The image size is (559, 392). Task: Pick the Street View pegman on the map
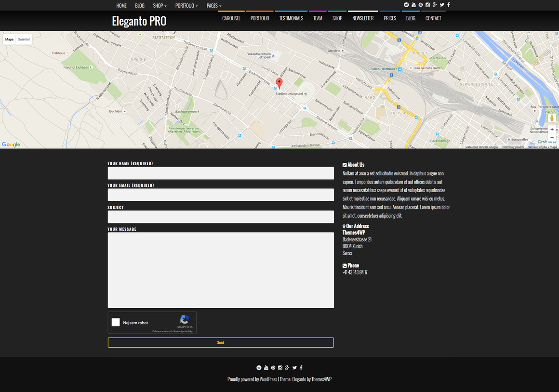click(552, 118)
